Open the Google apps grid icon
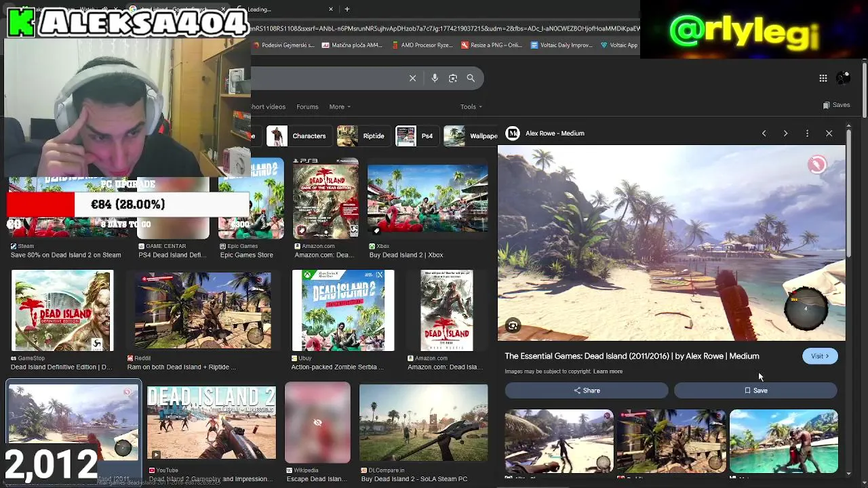Image resolution: width=868 pixels, height=488 pixels. [x=823, y=78]
